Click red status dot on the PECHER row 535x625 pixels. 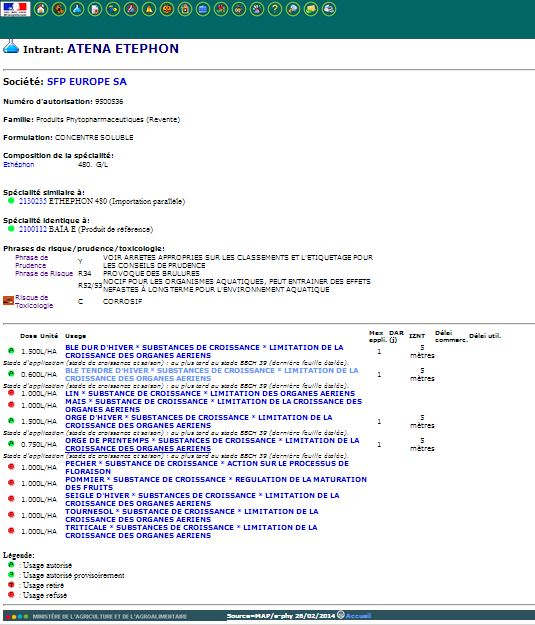point(11,466)
